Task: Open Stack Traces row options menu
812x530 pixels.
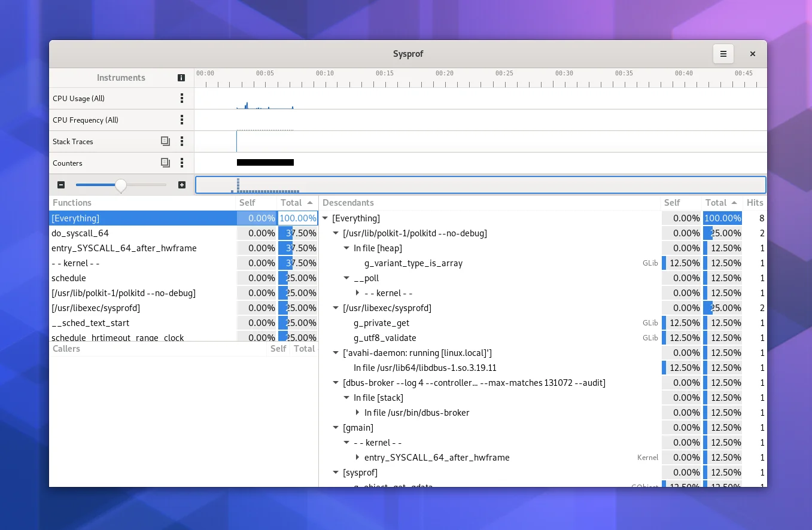Action: 182,142
